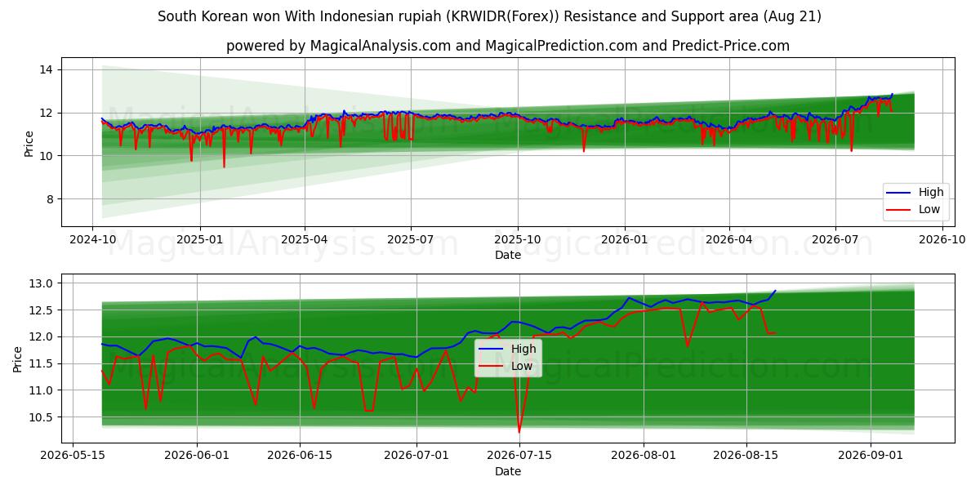
Task: Click the 'Price' axis label of upper chart
Action: [29, 142]
